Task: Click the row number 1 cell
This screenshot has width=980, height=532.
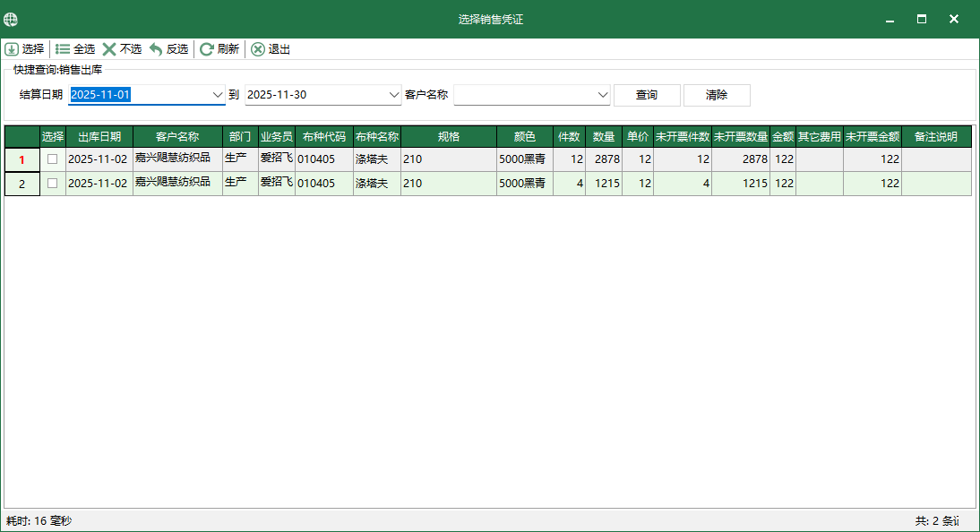Action: click(x=21, y=159)
